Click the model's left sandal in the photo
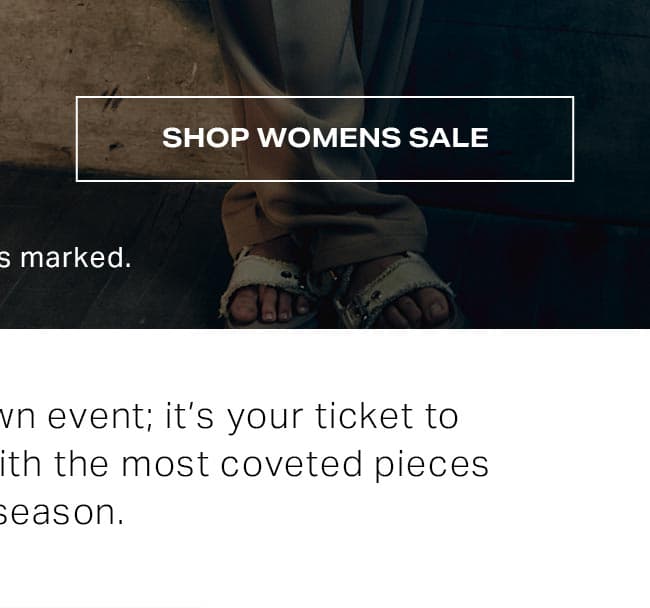 (x=265, y=292)
